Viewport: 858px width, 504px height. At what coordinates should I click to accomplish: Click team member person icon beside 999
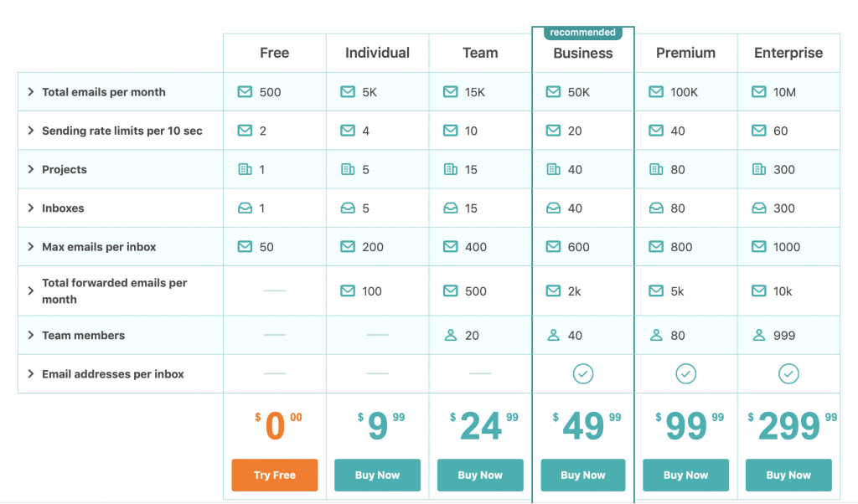[x=759, y=335]
